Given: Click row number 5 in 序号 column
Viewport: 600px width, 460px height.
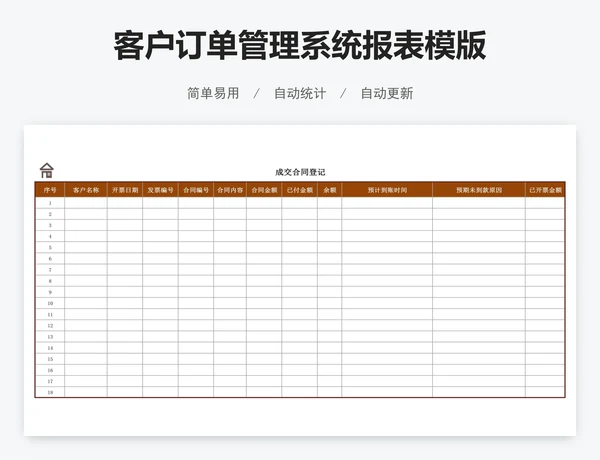Looking at the screenshot, I should [x=50, y=248].
